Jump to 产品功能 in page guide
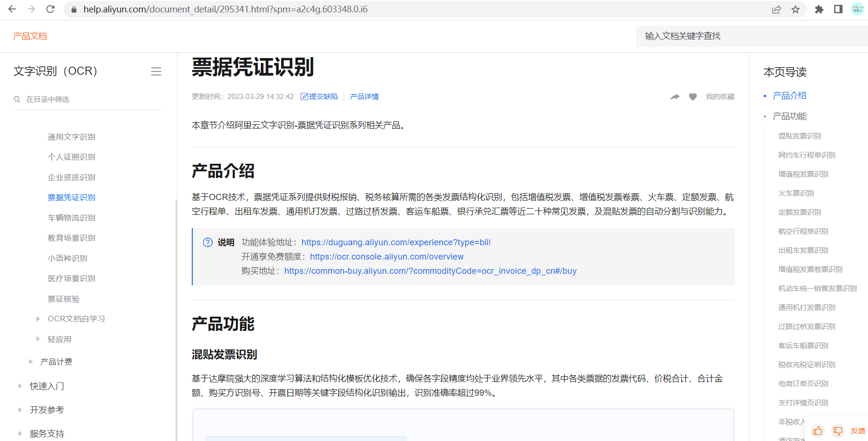 coord(789,116)
